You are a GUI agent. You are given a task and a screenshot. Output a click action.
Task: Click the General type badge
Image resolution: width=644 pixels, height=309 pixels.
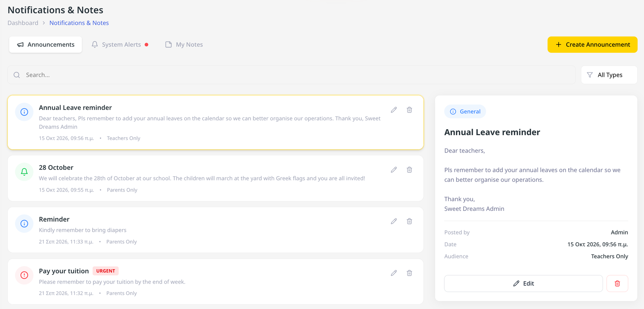[465, 111]
